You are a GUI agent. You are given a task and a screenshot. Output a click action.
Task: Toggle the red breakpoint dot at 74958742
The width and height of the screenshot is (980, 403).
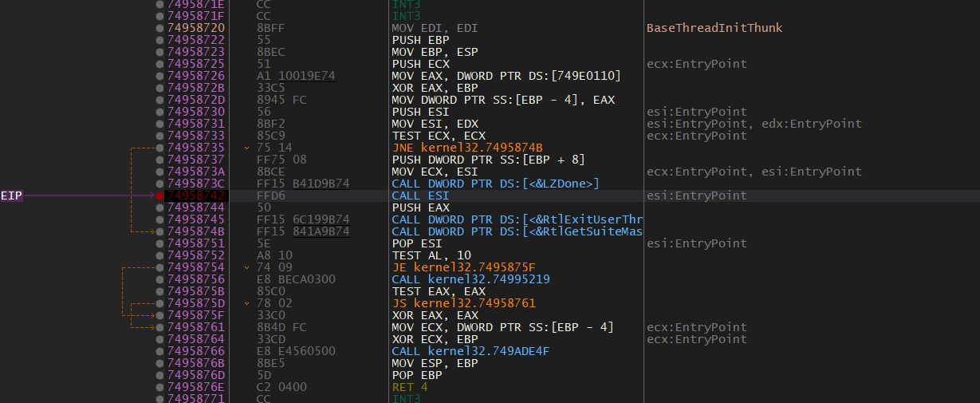(x=160, y=196)
